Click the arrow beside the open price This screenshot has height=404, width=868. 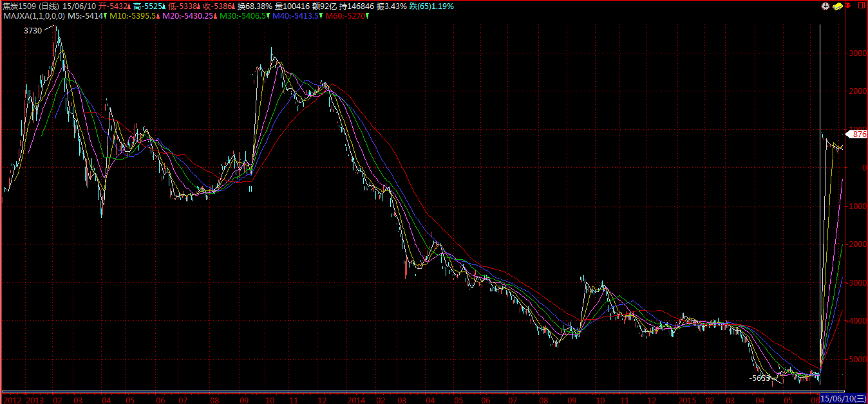(x=129, y=6)
